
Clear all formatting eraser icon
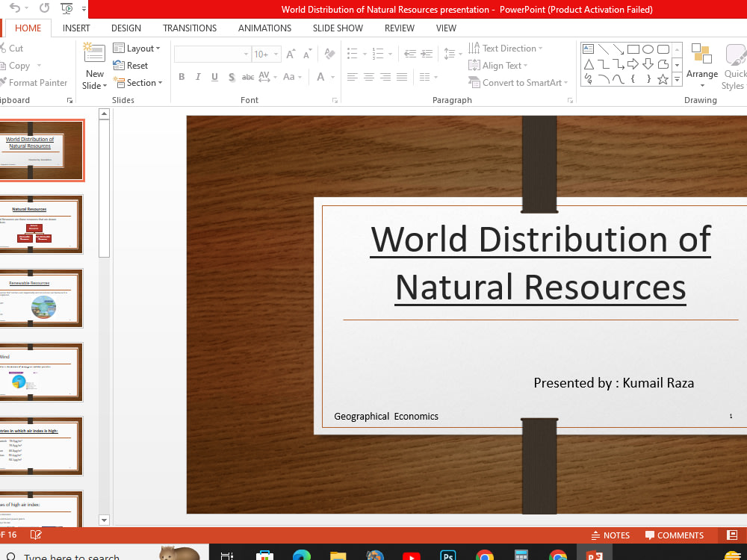point(329,54)
